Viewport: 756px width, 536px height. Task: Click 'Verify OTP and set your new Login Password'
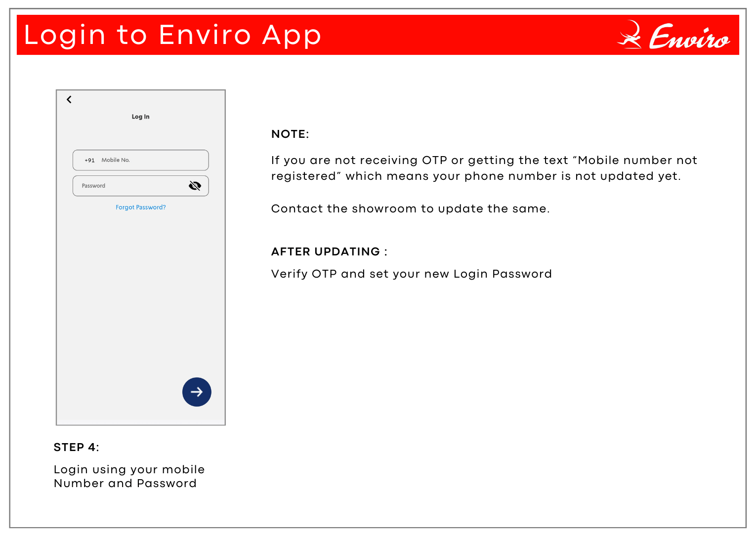411,274
